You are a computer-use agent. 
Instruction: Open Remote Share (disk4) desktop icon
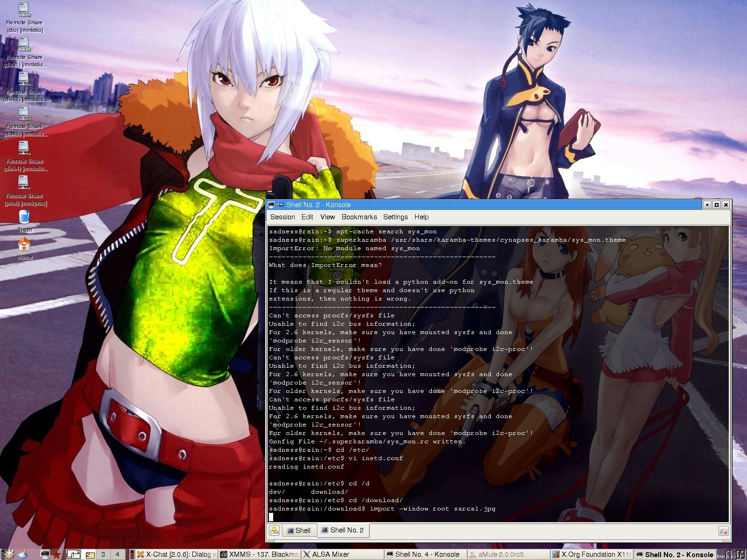click(x=24, y=155)
